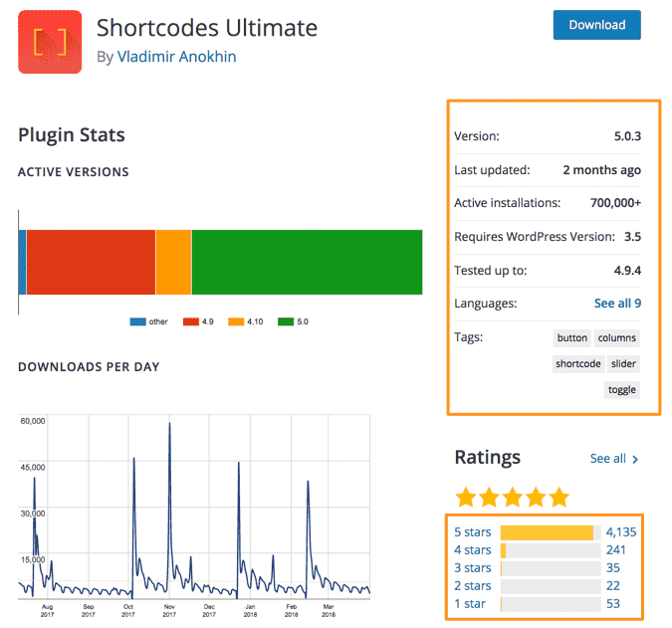Select the button tag

pos(571,338)
